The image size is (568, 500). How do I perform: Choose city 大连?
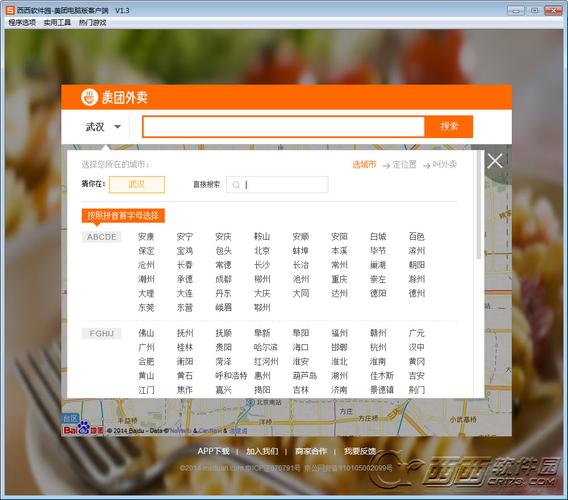[x=185, y=293]
